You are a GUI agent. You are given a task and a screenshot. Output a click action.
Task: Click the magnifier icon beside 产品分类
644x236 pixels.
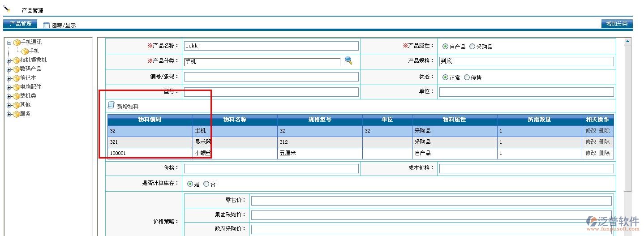pyautogui.click(x=348, y=60)
